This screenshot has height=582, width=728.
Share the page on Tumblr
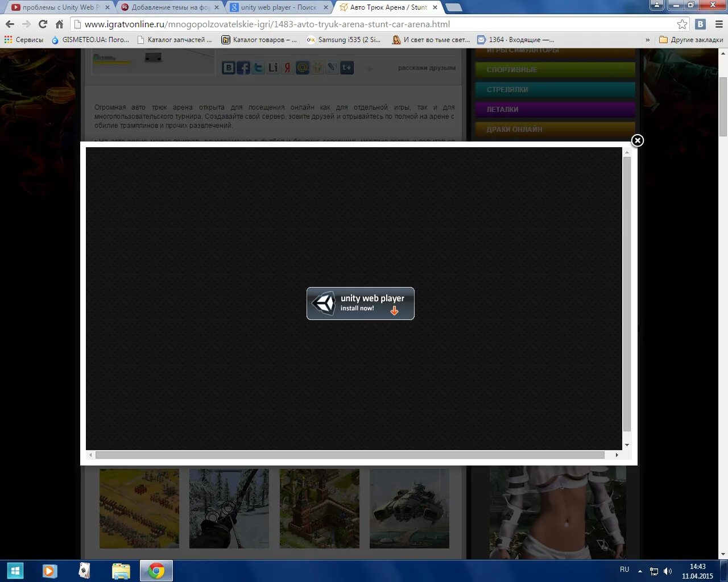(x=347, y=68)
